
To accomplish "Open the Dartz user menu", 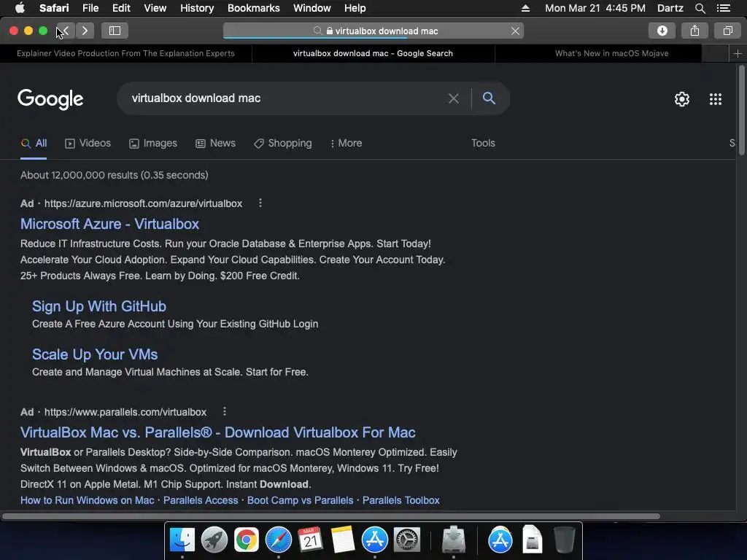I will [670, 8].
